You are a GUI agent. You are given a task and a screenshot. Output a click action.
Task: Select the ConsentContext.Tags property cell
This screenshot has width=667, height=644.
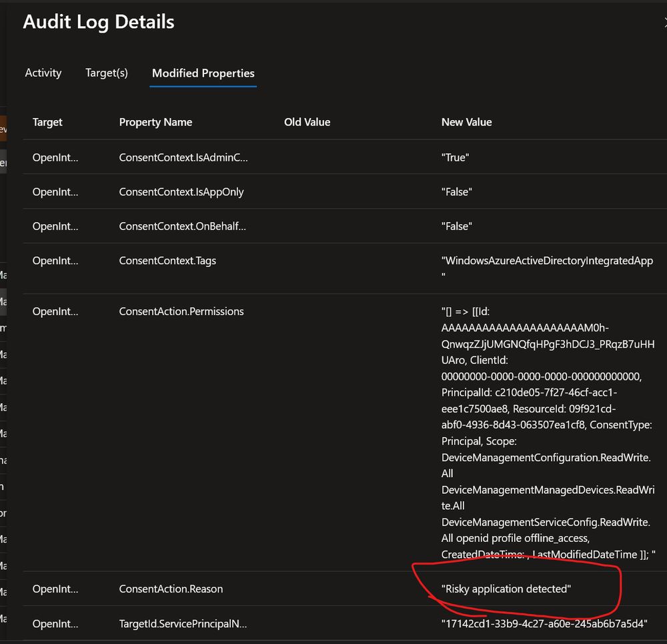[x=167, y=260]
